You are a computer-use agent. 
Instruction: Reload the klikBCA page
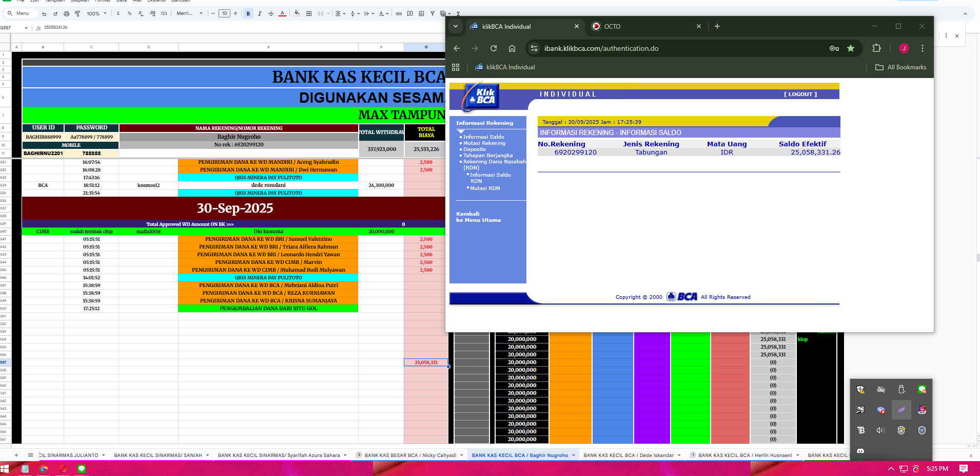(x=494, y=48)
